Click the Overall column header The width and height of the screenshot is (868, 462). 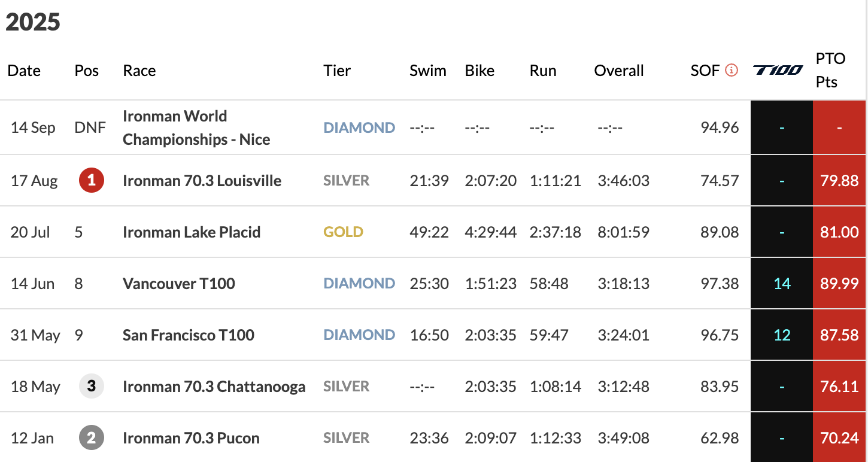tap(619, 71)
